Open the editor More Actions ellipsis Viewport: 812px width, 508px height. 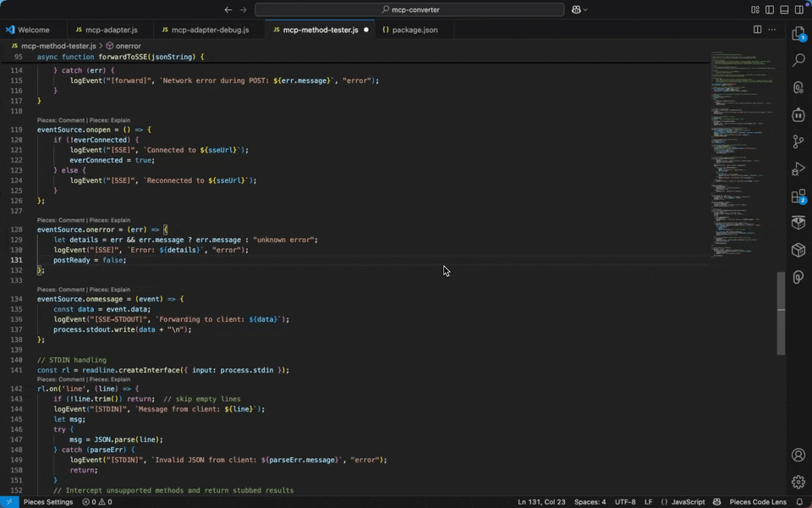772,30
